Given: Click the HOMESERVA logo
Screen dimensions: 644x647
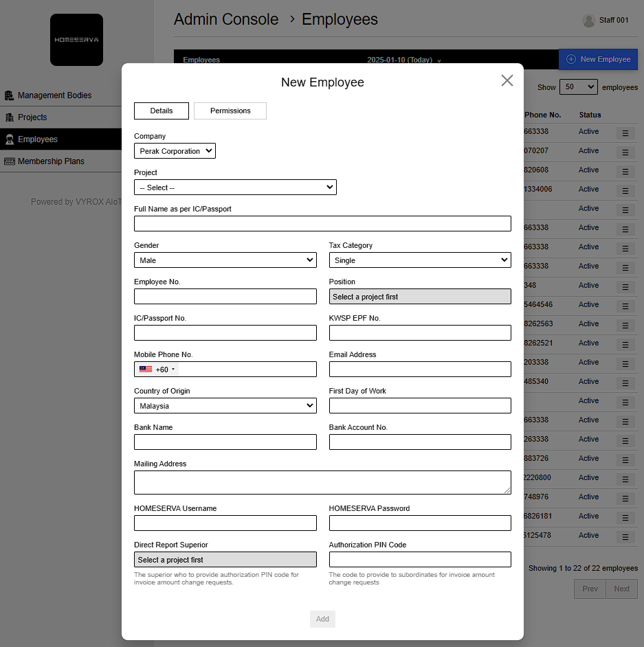Looking at the screenshot, I should click(76, 40).
